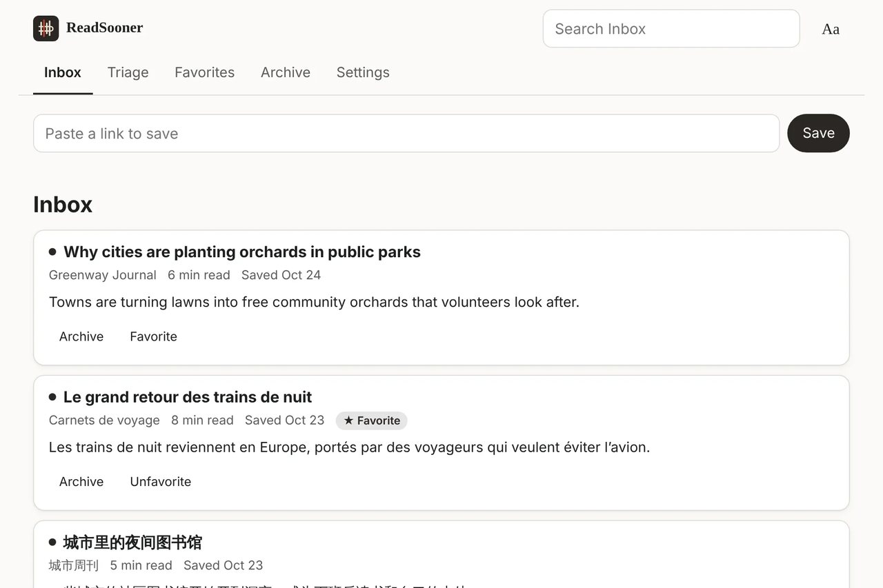The image size is (883, 588).
Task: Click unread dot beside 城市里的夜间图书馆 title
Action: tap(52, 543)
